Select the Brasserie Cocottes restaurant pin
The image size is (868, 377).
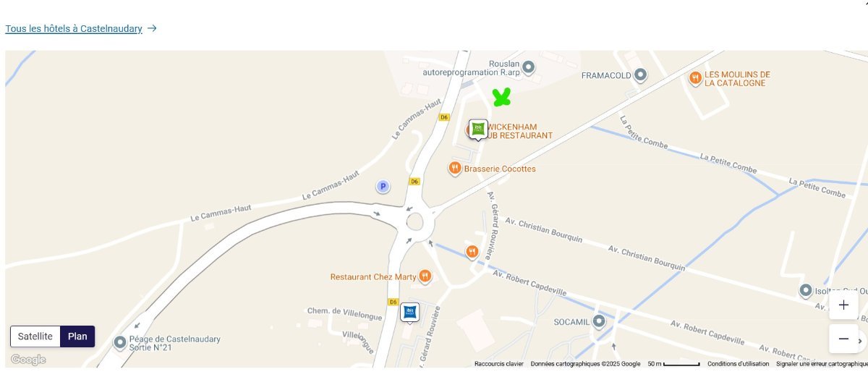coord(455,169)
